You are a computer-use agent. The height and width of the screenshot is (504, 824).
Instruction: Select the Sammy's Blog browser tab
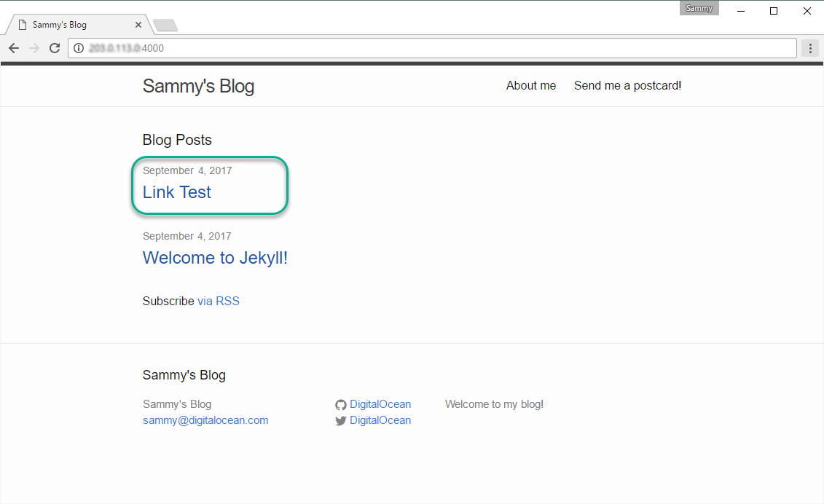tap(73, 25)
